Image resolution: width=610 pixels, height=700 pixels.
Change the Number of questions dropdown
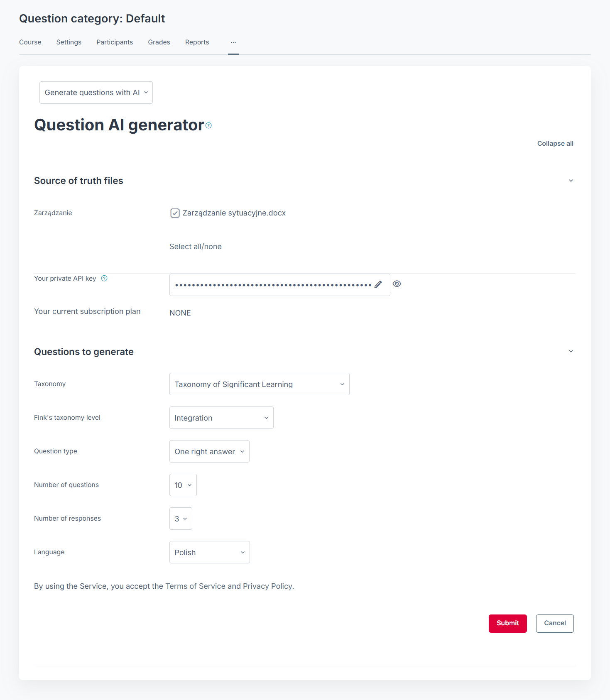click(183, 485)
